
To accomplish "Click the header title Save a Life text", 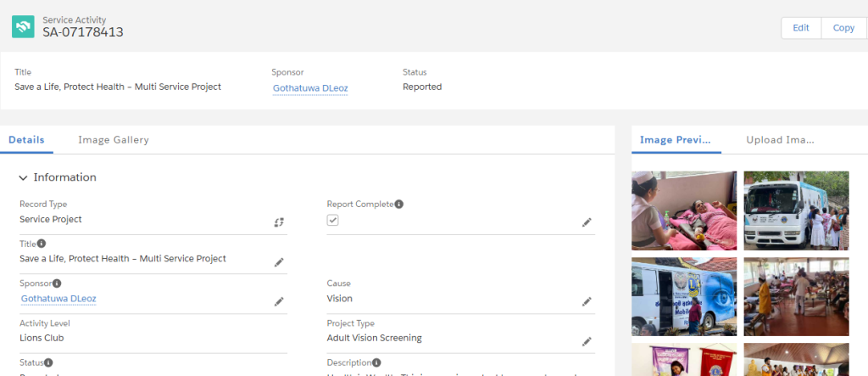I will (x=118, y=87).
